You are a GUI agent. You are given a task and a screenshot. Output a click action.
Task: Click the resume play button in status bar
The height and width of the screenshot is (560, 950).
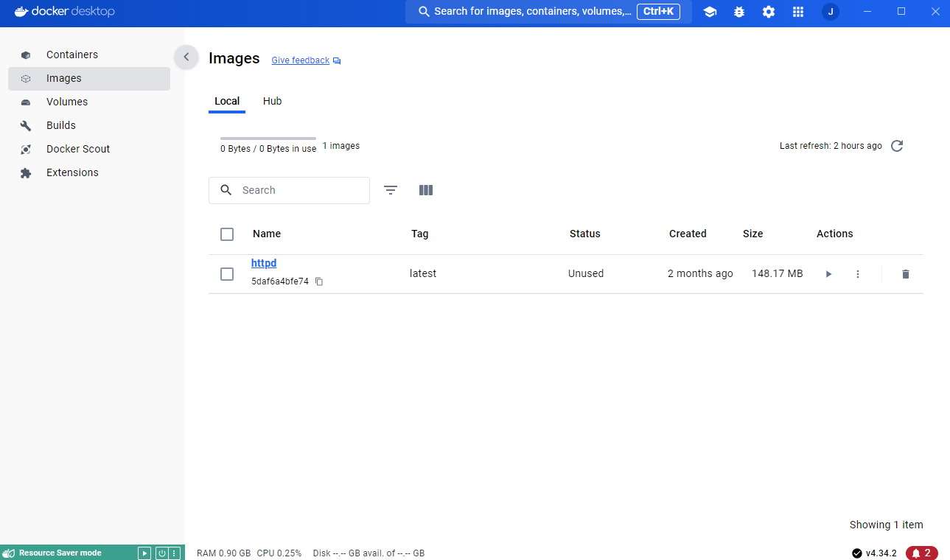pyautogui.click(x=144, y=553)
